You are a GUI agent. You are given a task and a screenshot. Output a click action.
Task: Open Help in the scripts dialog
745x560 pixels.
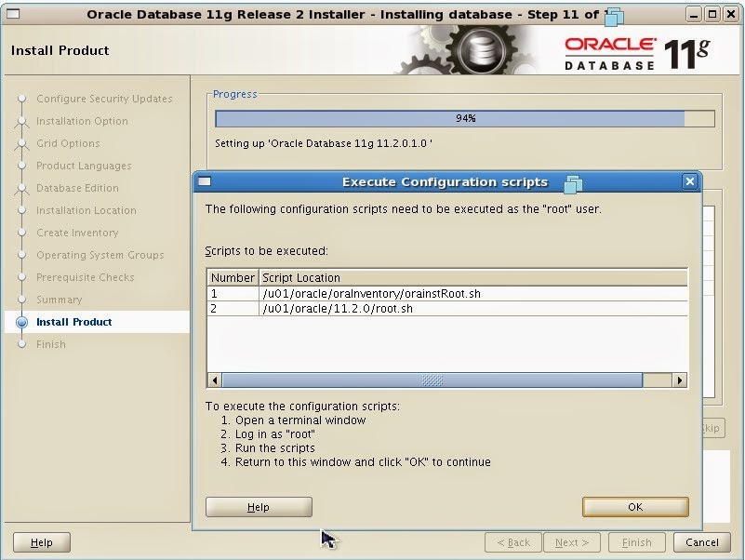[259, 507]
